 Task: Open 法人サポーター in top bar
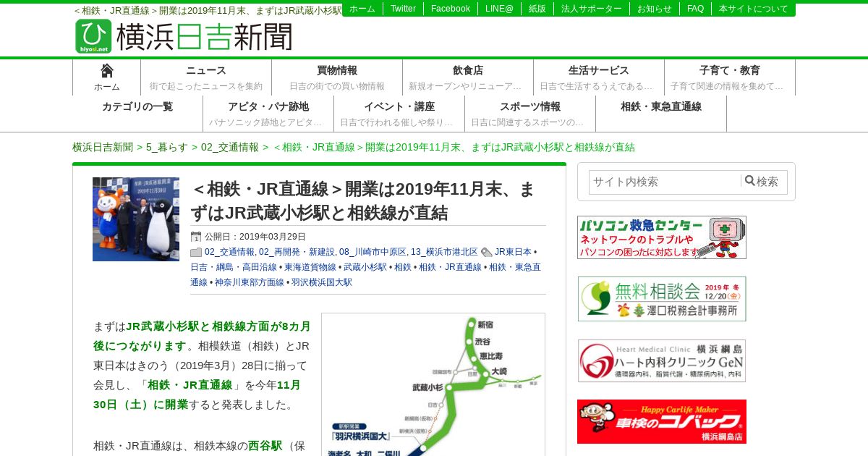pos(592,9)
